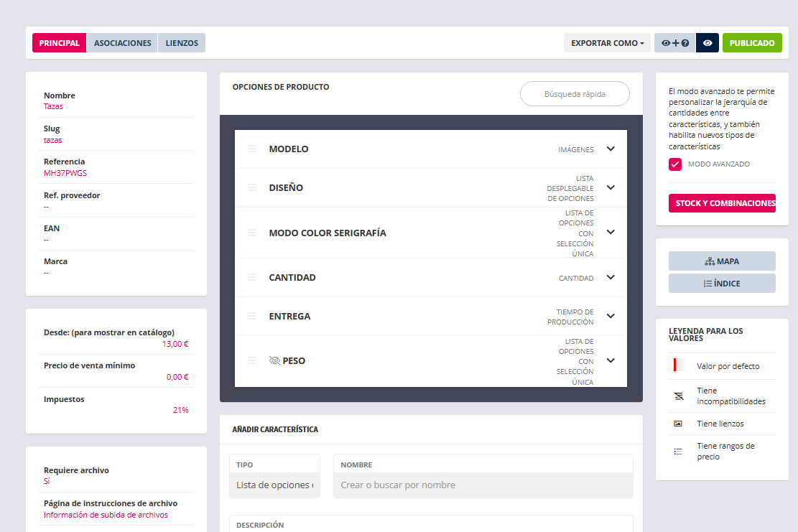Open the TIPO dropdown in Añadir característica
The height and width of the screenshot is (532, 798).
point(274,485)
